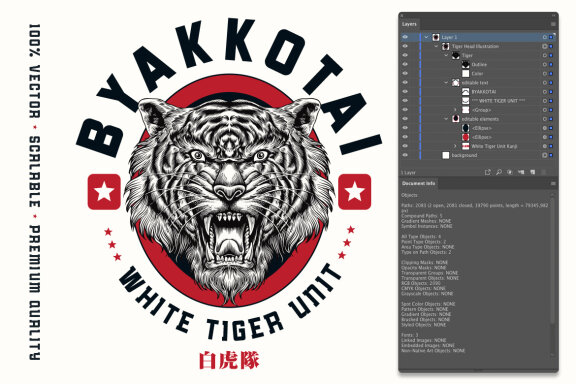Collapse the Tiger Head Illustration group

(436, 46)
